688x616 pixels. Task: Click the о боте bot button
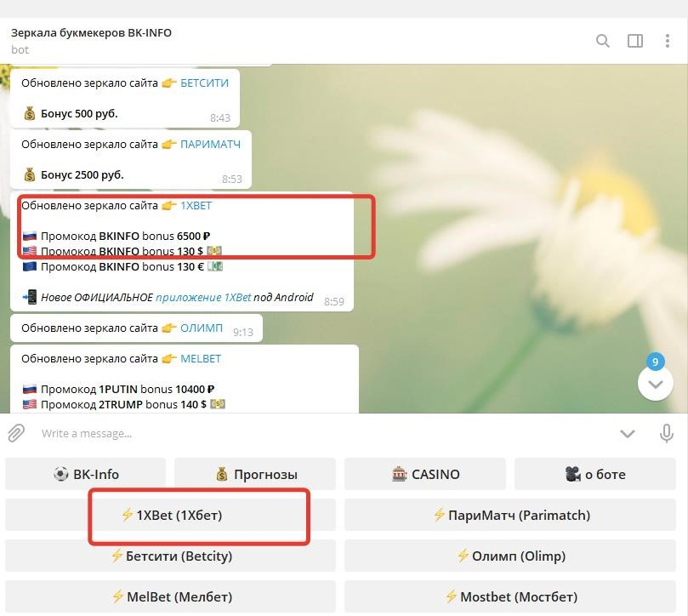595,474
